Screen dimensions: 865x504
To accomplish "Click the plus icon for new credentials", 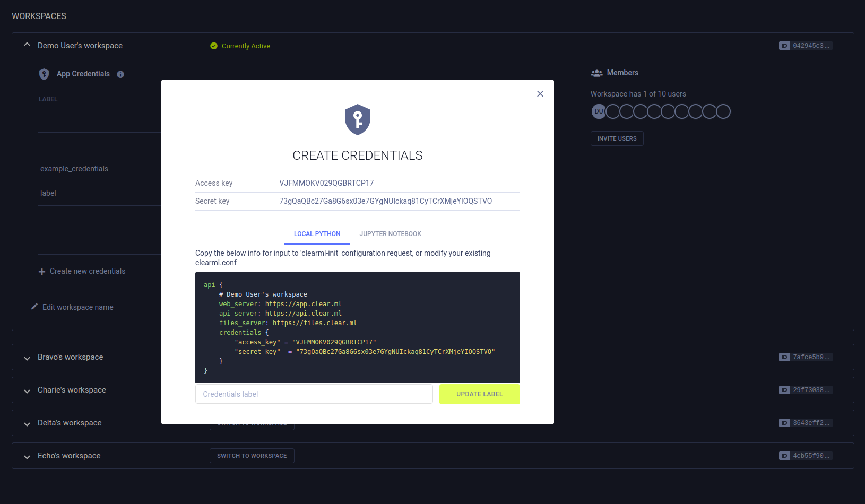I will point(42,272).
